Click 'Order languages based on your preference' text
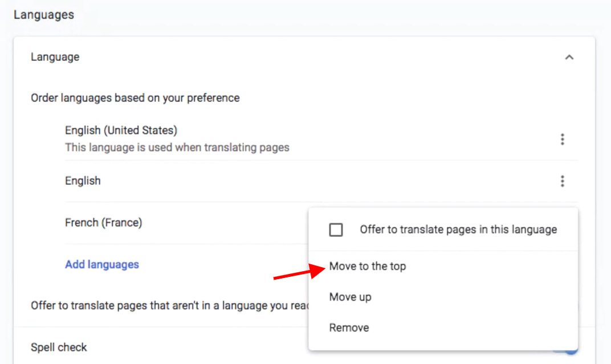The image size is (611, 364). (135, 98)
